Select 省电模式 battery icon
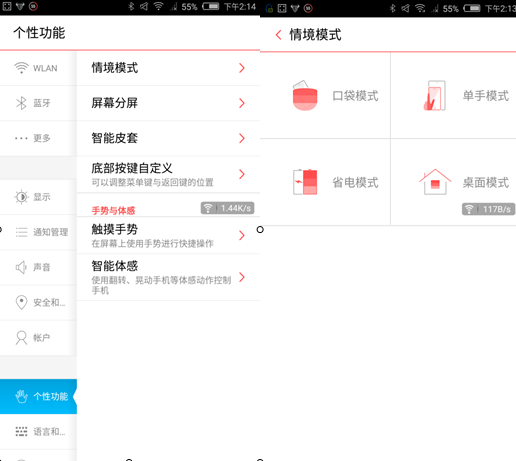The width and height of the screenshot is (516, 461). point(305,182)
